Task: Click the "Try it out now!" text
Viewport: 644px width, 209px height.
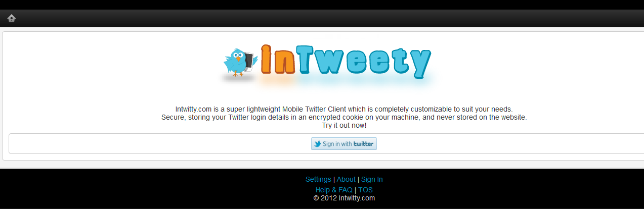Action: click(x=344, y=125)
